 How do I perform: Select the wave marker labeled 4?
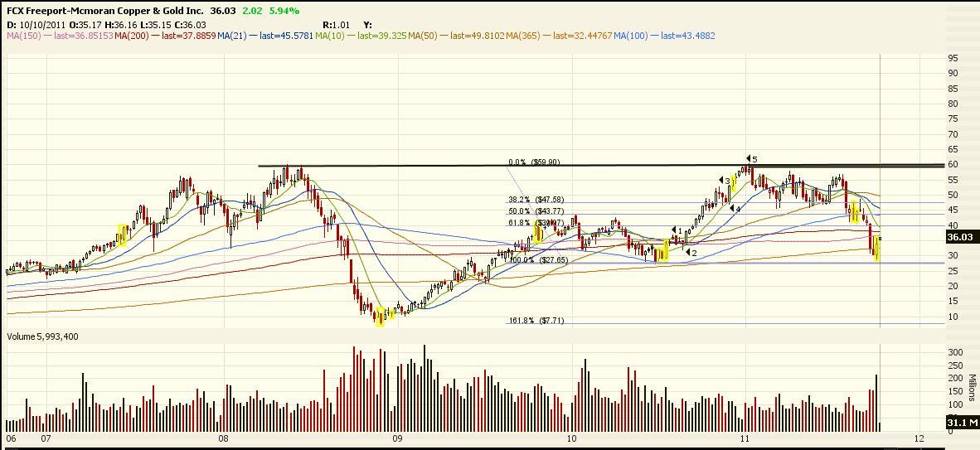pyautogui.click(x=735, y=210)
